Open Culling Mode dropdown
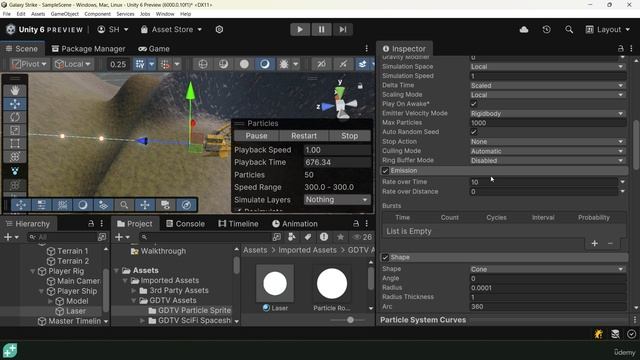Screen dimensions: 640x360 [547, 151]
